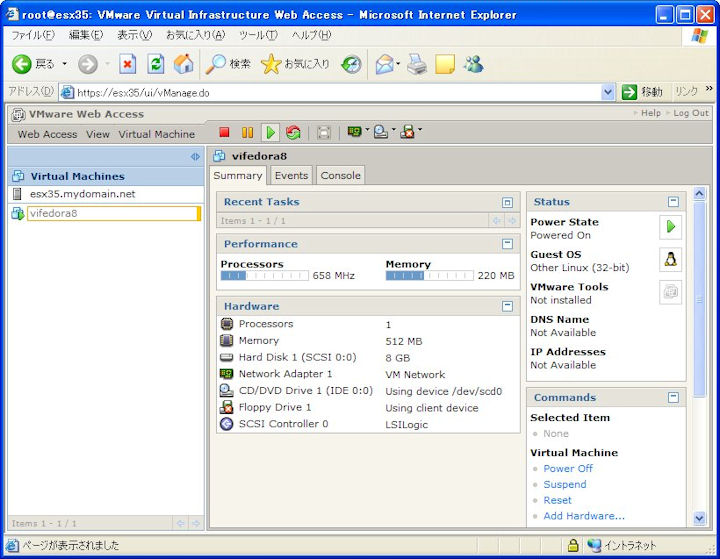This screenshot has width=720, height=559.
Task: Click the green play button beside Power State
Action: pyautogui.click(x=670, y=226)
